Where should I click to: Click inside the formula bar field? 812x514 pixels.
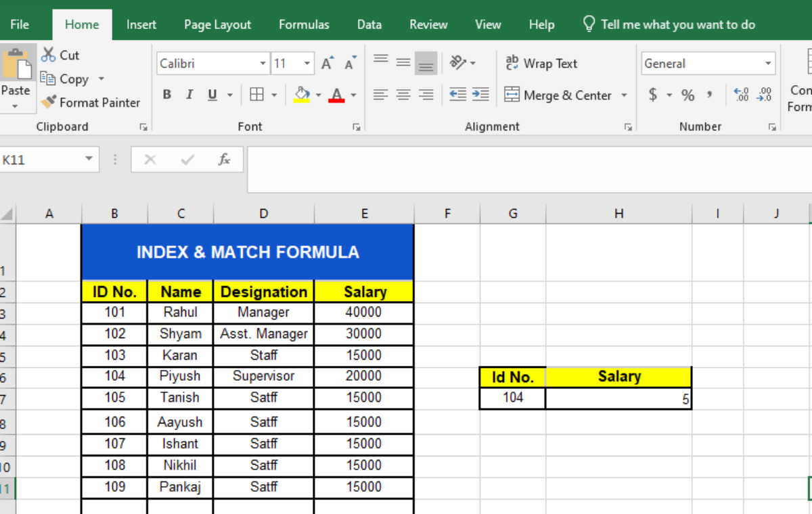click(x=529, y=169)
